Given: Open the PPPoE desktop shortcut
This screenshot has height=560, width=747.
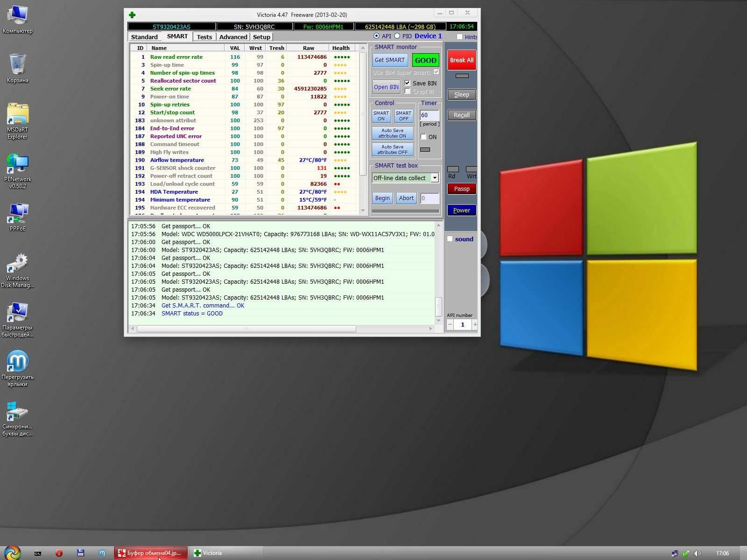Looking at the screenshot, I should coord(17,217).
